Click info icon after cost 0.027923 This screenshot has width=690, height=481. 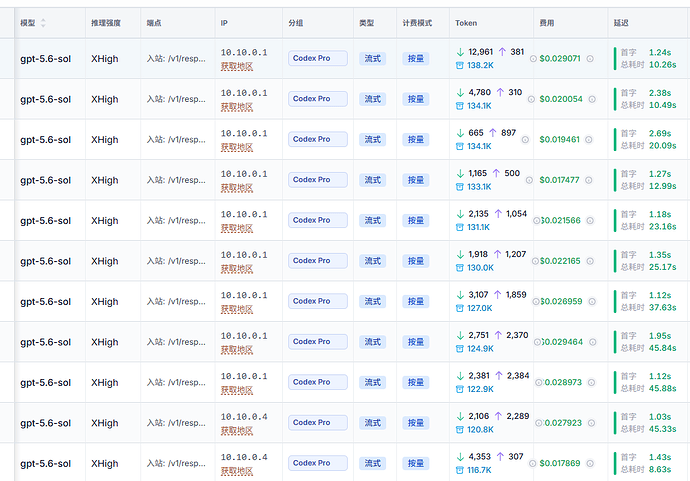tap(591, 423)
